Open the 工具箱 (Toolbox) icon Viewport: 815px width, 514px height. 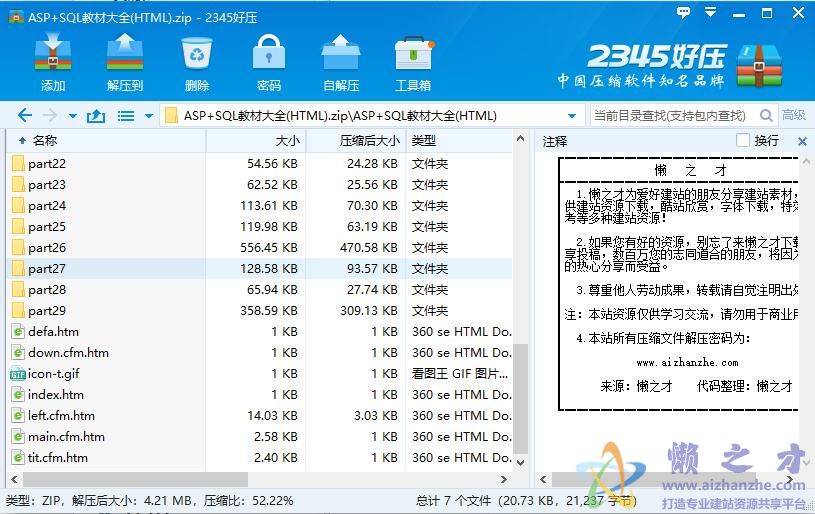pyautogui.click(x=414, y=53)
